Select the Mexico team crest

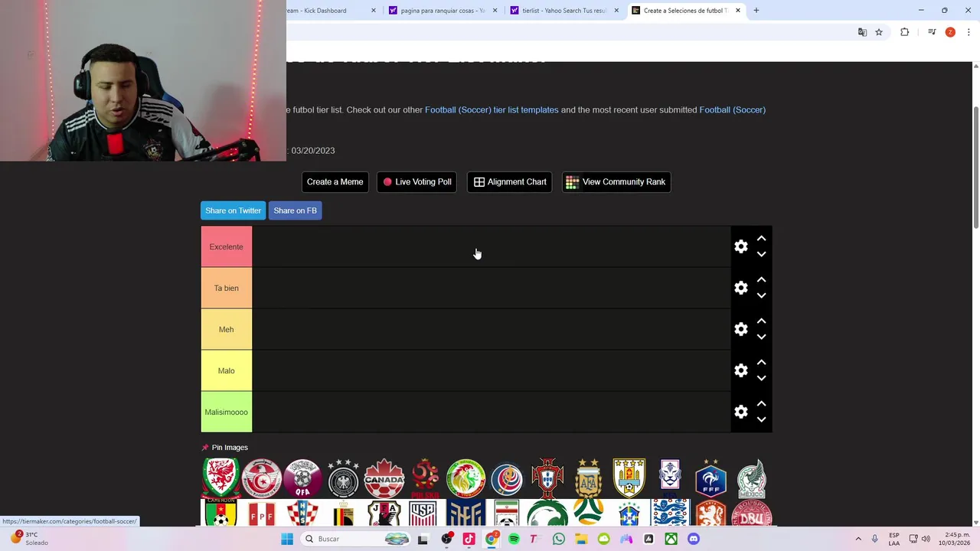click(x=752, y=478)
